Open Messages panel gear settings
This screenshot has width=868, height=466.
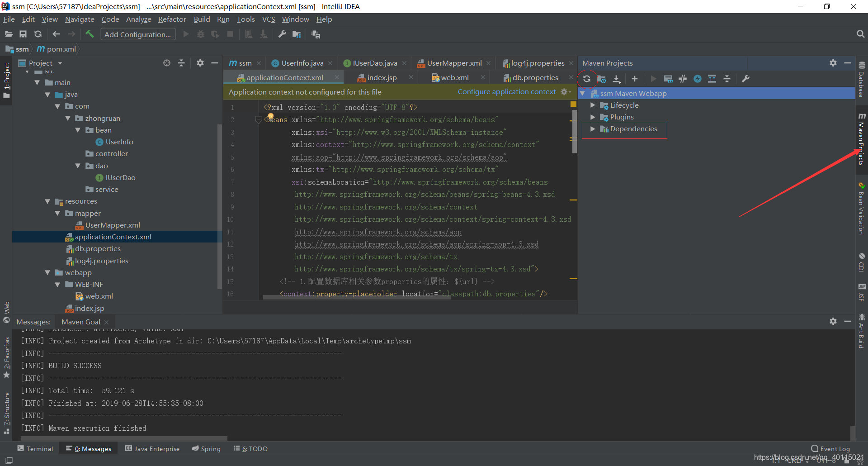[x=833, y=321]
